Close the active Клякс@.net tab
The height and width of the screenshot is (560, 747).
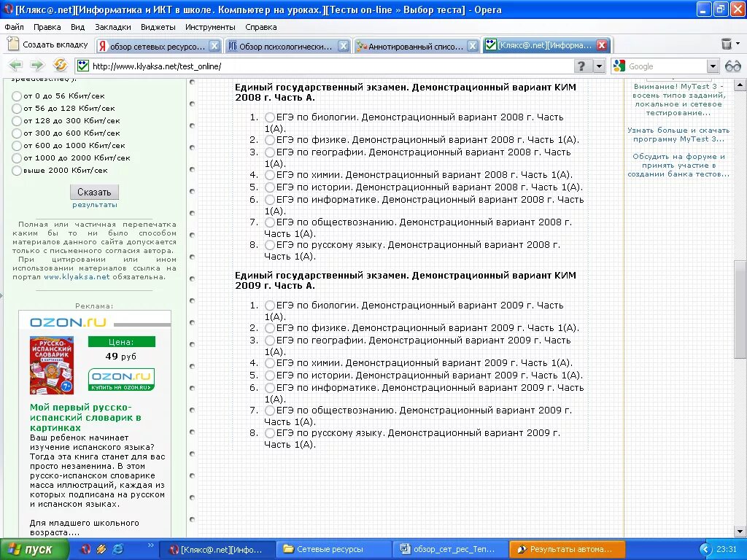pyautogui.click(x=602, y=45)
